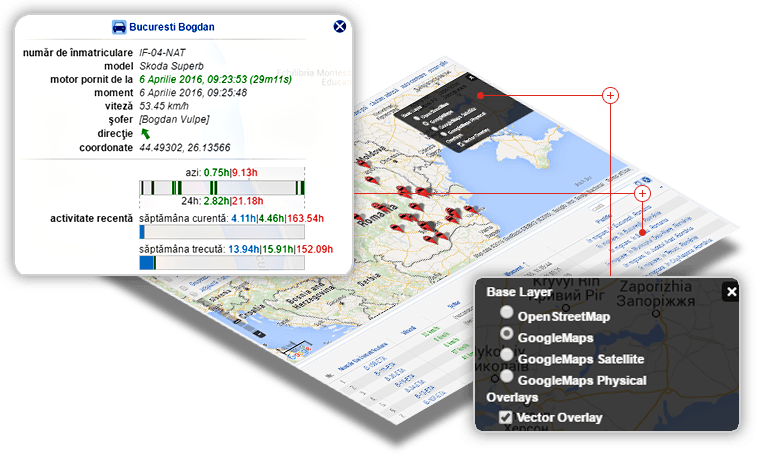Image resolution: width=764 pixels, height=459 pixels.
Task: Click the blue car icon beside Bucuresti Bogdan
Action: 120,28
